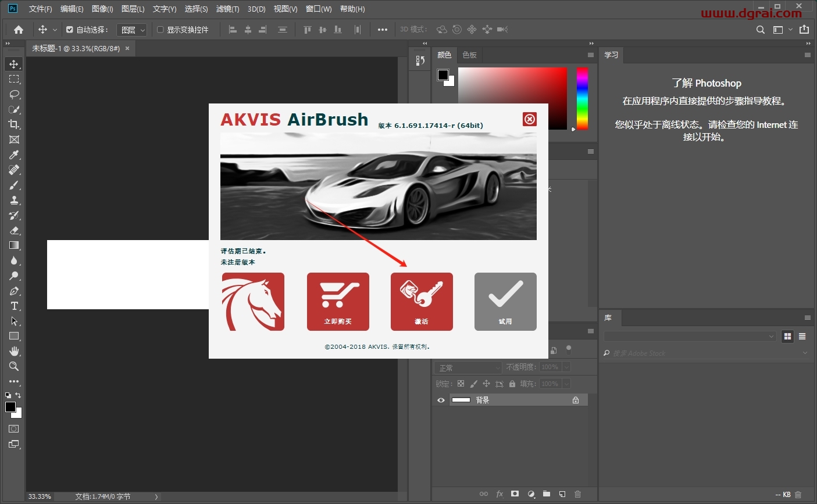
Task: Click the AKVIS horse logo button
Action: [x=253, y=302]
